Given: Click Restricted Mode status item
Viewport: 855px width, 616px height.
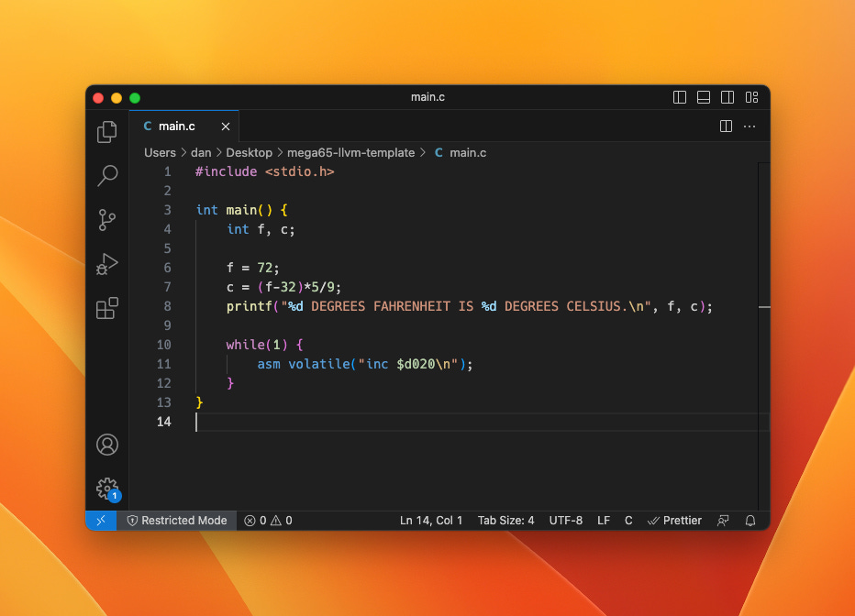Looking at the screenshot, I should click(x=177, y=521).
